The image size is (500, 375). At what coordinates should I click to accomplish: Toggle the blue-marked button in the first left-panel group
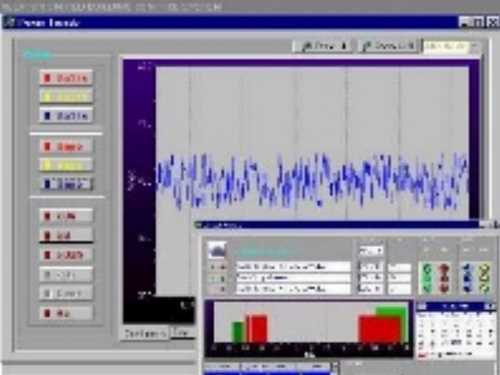point(66,116)
